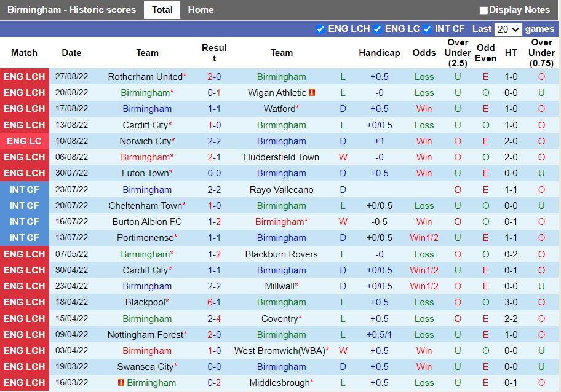Click the 2-2 score in the Norwich City row
Screen dimensions: 561x392
point(214,141)
